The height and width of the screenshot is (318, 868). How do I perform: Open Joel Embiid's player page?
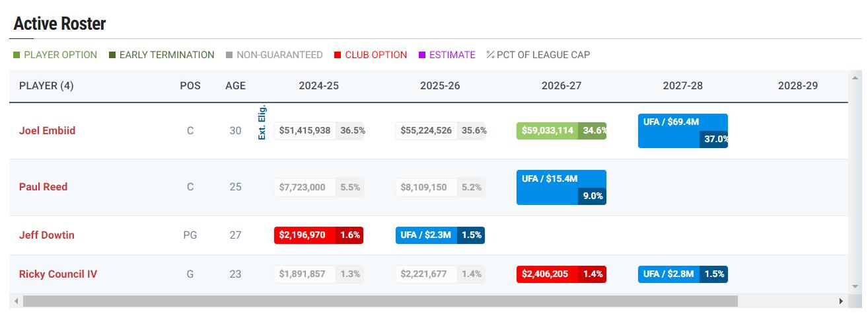click(47, 131)
